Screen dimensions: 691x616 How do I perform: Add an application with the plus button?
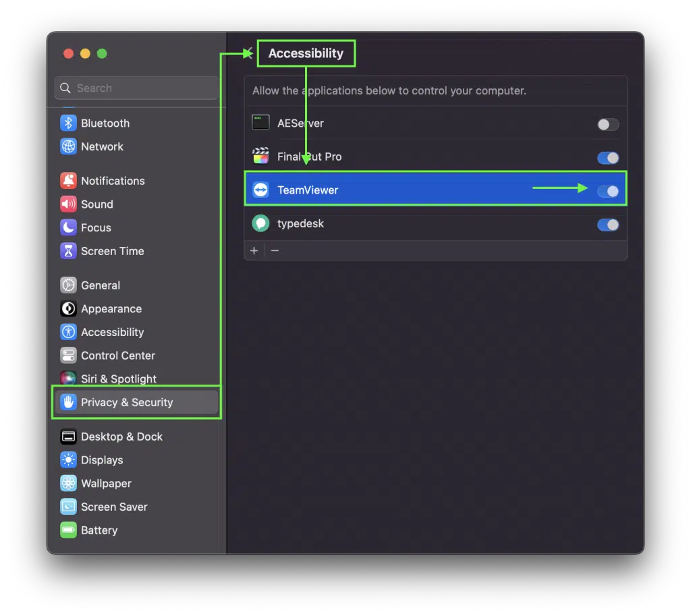coord(254,251)
